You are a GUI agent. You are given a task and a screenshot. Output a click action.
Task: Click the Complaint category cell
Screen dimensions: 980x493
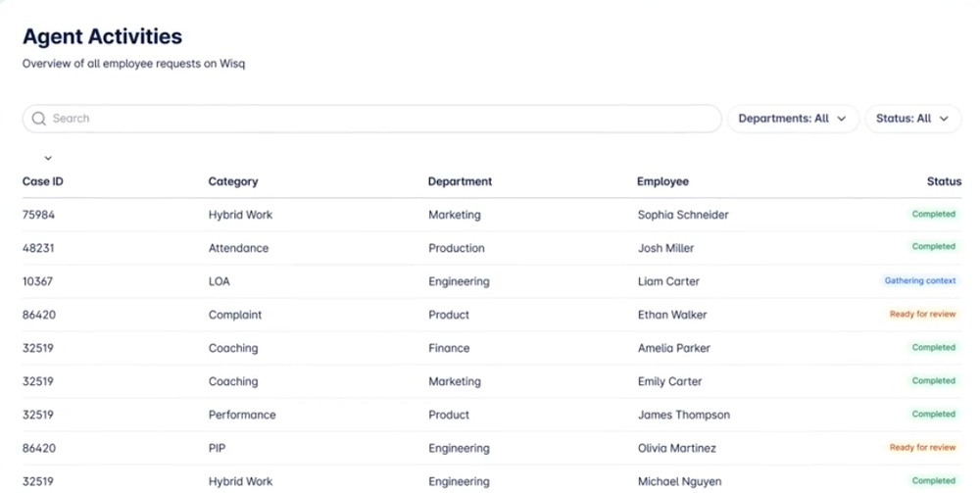[235, 315]
